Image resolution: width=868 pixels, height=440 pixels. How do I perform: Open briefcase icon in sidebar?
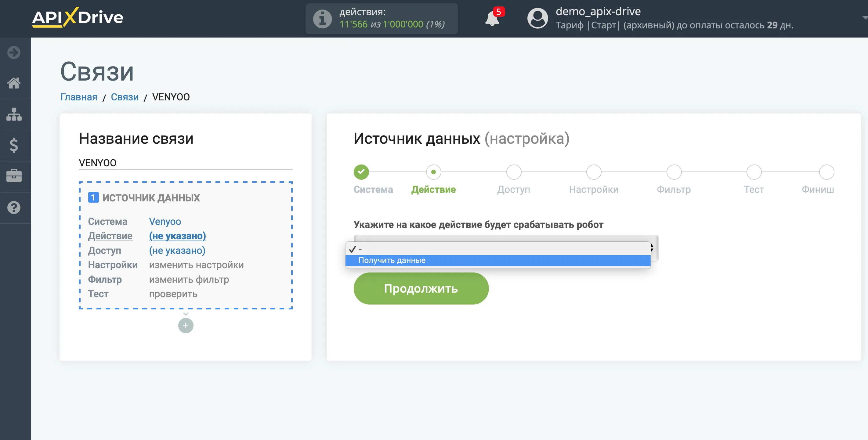point(14,175)
